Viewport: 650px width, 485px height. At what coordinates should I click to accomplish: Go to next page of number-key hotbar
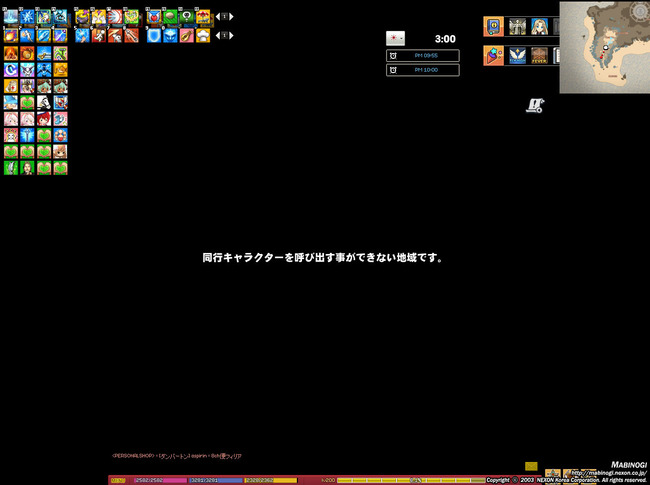231,36
